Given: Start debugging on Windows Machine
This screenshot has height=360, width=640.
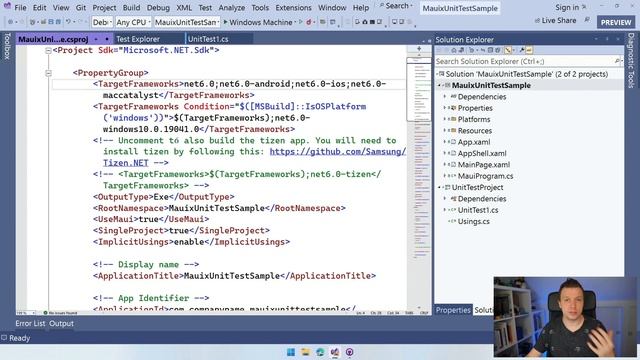Looking at the screenshot, I should [258, 22].
